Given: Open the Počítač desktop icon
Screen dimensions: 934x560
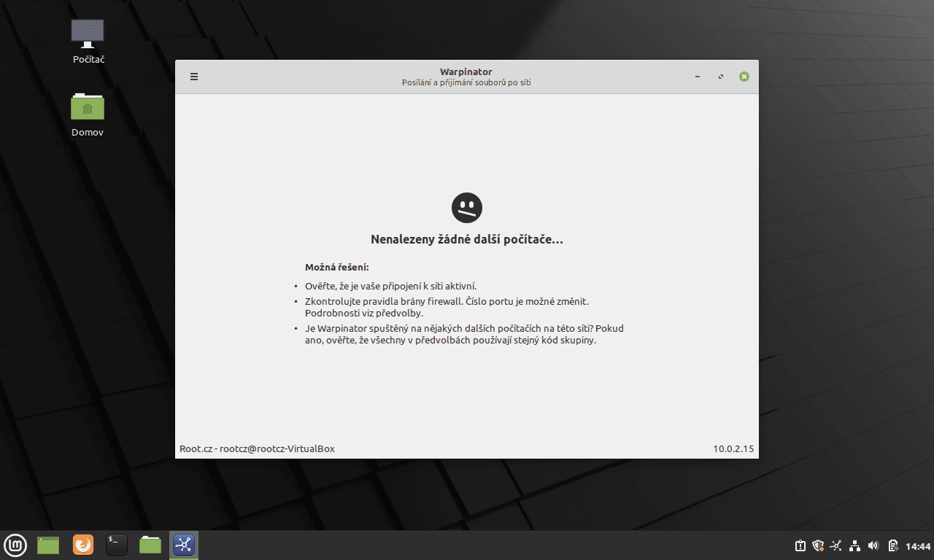Looking at the screenshot, I should pyautogui.click(x=88, y=40).
